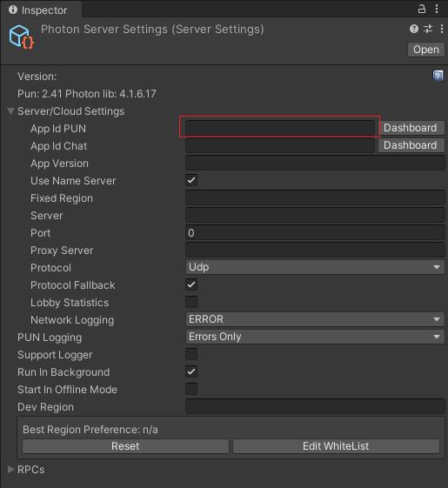This screenshot has width=448, height=488.
Task: Toggle the Use Name Server checkbox
Action: pos(191,180)
